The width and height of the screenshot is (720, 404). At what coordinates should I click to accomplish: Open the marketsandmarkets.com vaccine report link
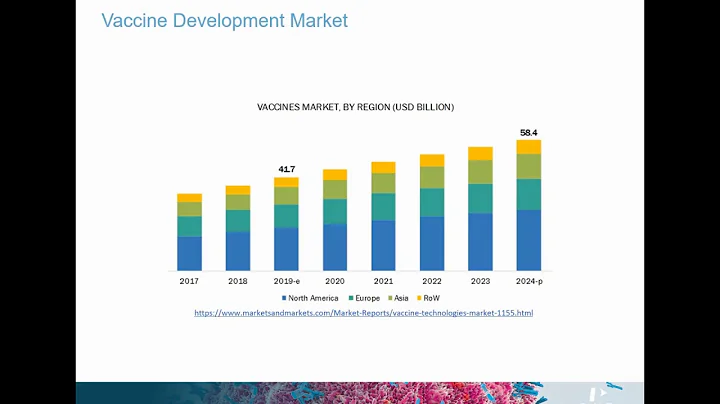pyautogui.click(x=363, y=313)
